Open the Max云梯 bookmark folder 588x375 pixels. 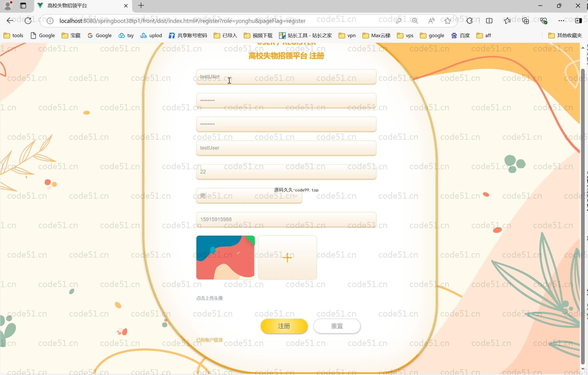376,36
